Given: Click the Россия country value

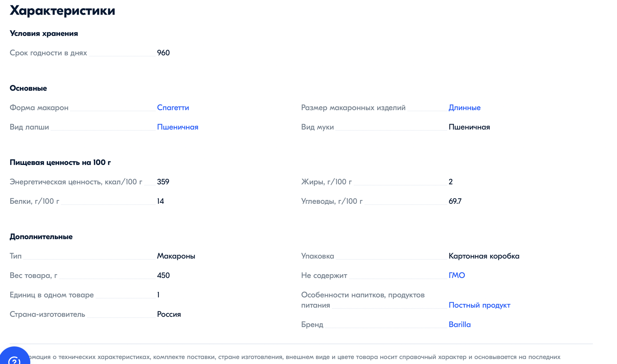Looking at the screenshot, I should tap(169, 314).
